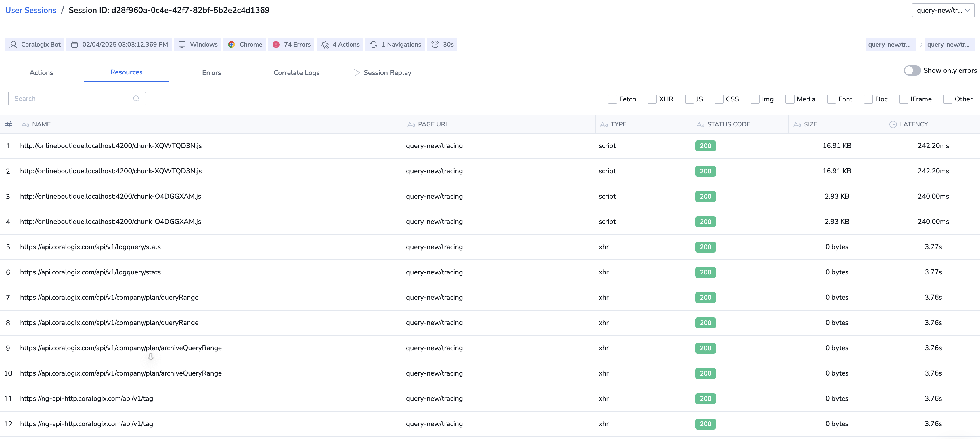Image resolution: width=980 pixels, height=439 pixels.
Task: Click the navigation arrows icon beside 1 Navigations
Action: (374, 45)
